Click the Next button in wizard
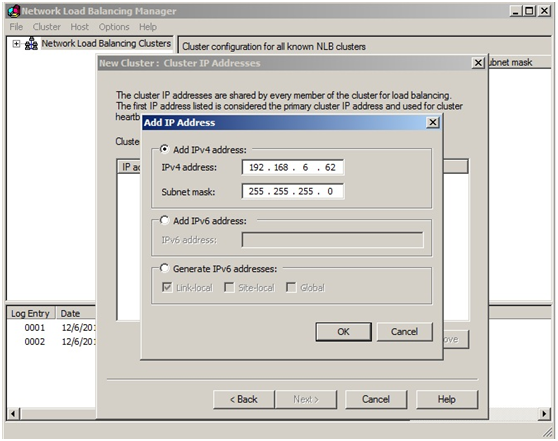This screenshot has width=558, height=441. [306, 399]
